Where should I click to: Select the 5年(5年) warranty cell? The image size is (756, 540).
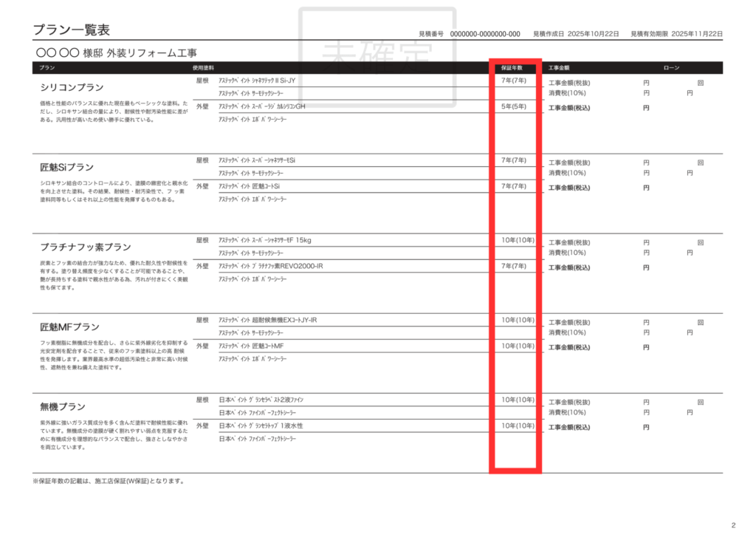point(513,106)
